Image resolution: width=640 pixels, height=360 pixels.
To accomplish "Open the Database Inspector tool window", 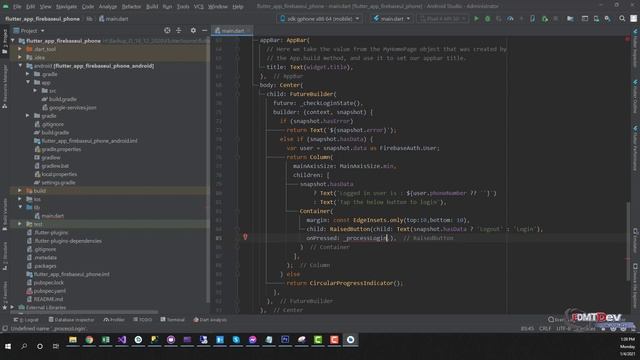I will tap(71, 320).
